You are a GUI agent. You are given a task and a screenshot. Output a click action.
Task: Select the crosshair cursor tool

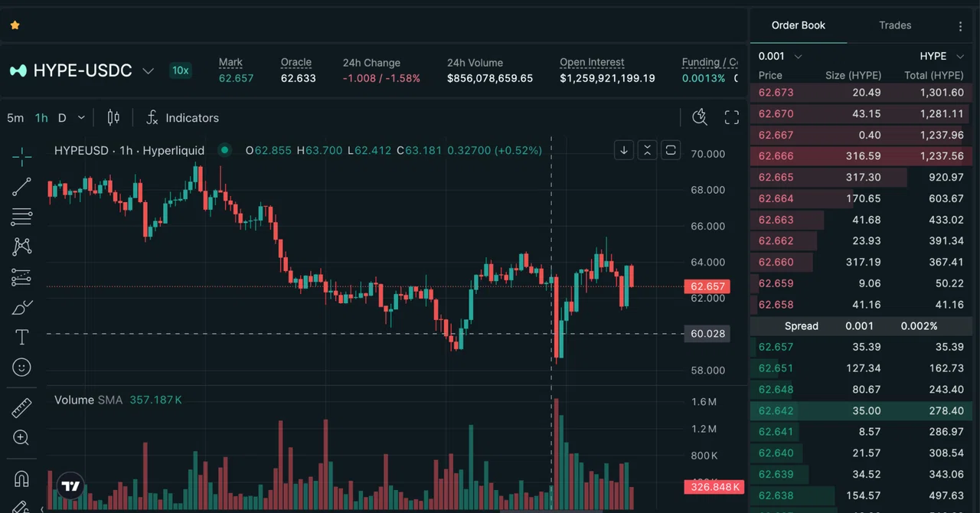tap(21, 156)
